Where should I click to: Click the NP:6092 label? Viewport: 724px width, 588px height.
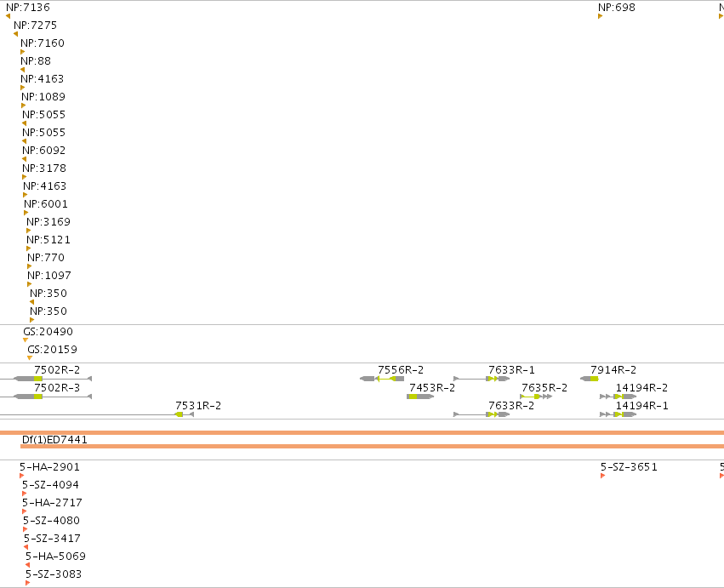[44, 151]
